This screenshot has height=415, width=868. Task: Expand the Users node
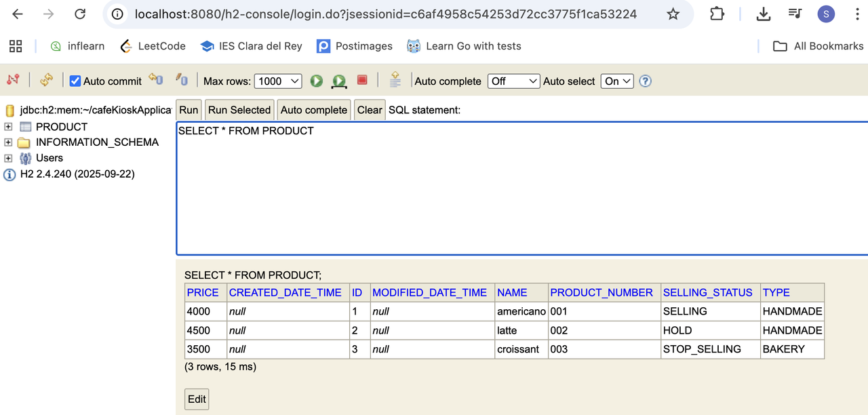click(8, 158)
